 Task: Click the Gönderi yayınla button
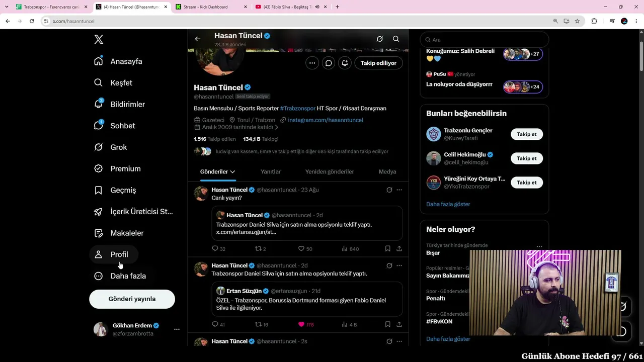(132, 299)
